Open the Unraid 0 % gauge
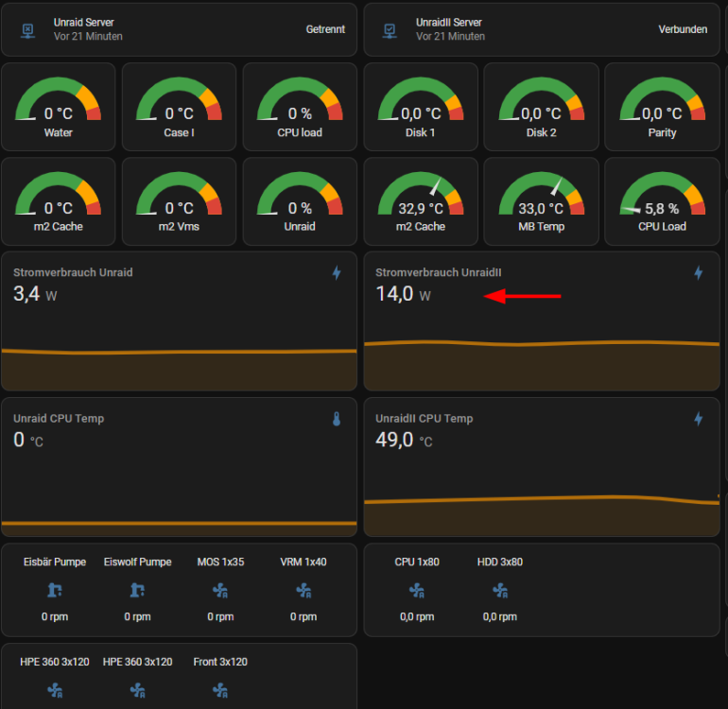 coord(300,201)
